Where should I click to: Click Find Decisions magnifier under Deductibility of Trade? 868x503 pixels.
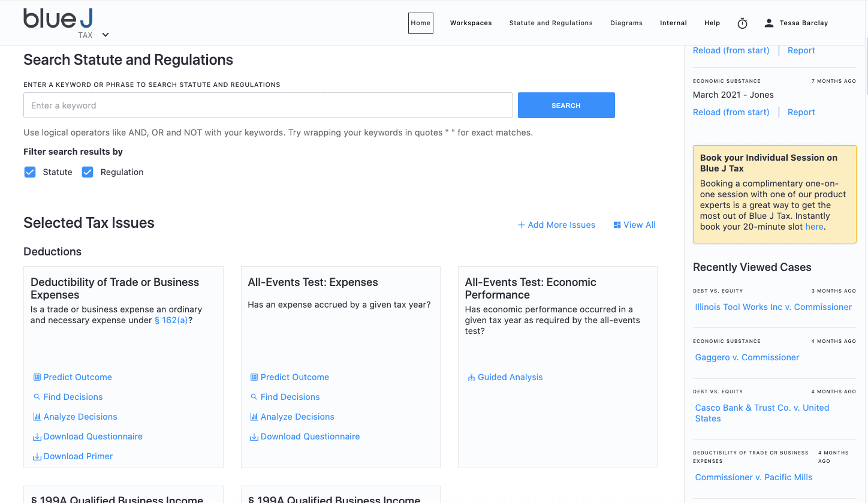tap(37, 397)
